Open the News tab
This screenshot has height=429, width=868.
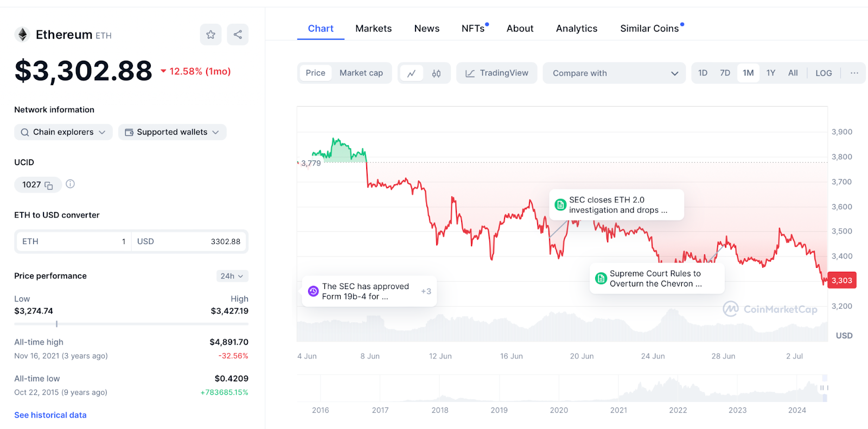click(427, 29)
